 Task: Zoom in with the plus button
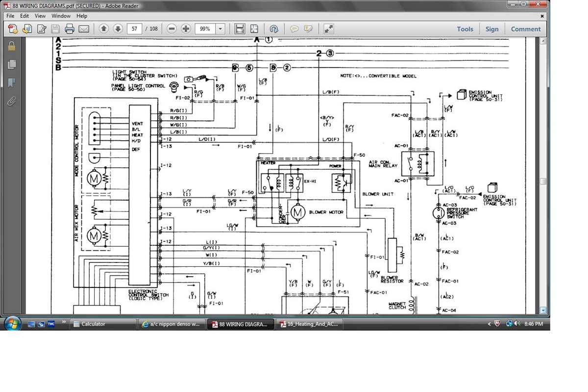coord(186,29)
